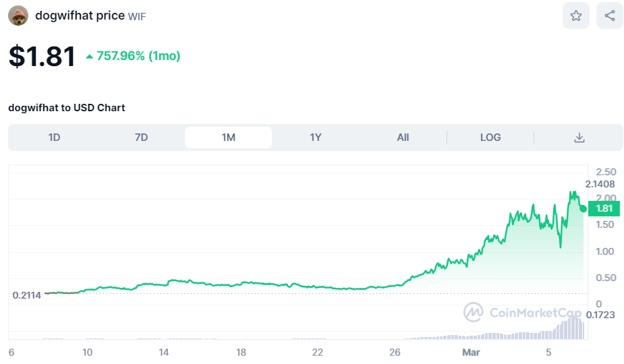This screenshot has width=624, height=364.
Task: Click the 26 date label on axis
Action: (x=395, y=353)
